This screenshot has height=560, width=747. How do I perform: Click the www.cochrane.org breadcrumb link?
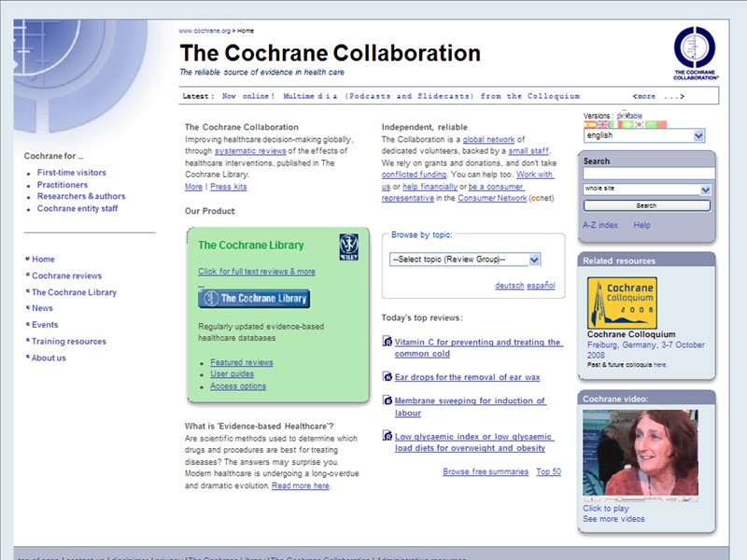coord(204,31)
